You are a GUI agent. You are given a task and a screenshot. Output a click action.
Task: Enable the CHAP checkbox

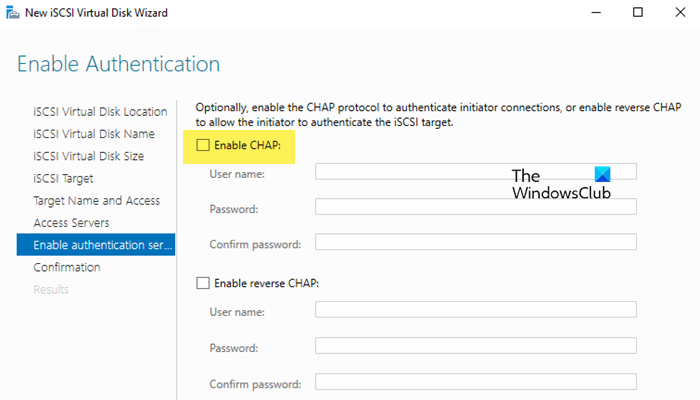[x=204, y=145]
